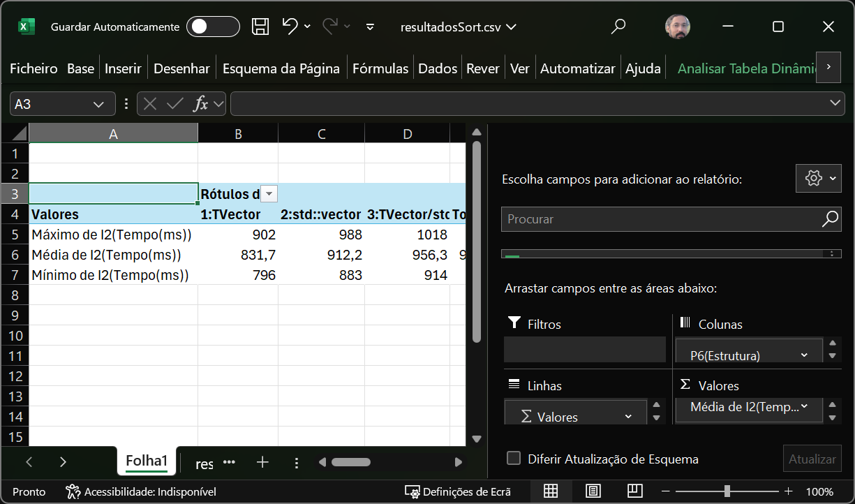This screenshot has height=504, width=855.
Task: Switch to the Ver ribbon tab
Action: (520, 68)
